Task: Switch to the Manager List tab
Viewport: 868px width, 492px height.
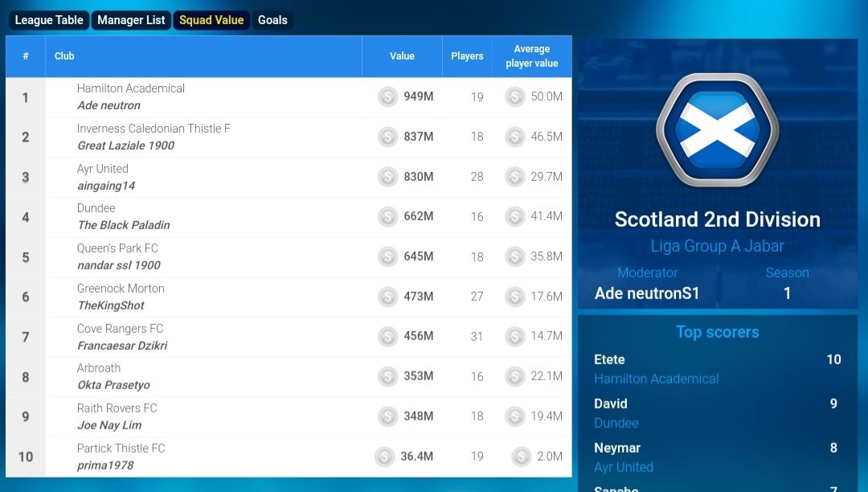Action: point(131,20)
